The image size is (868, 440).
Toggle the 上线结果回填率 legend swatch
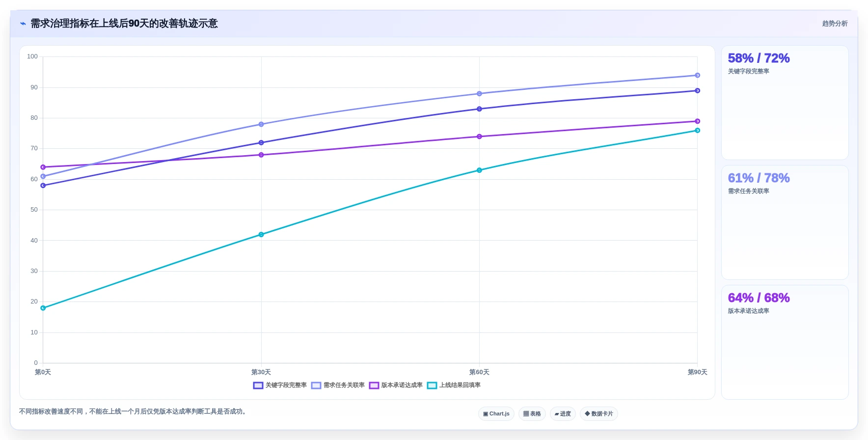click(x=432, y=385)
